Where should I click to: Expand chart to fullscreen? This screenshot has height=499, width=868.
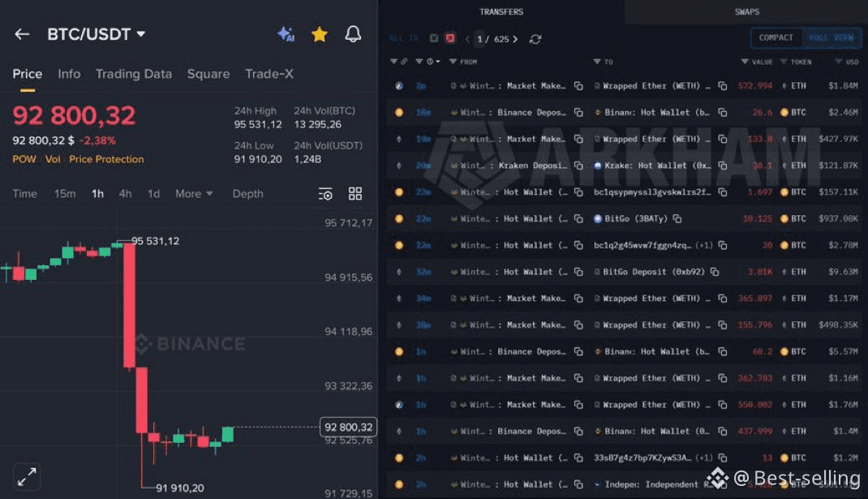tap(27, 476)
